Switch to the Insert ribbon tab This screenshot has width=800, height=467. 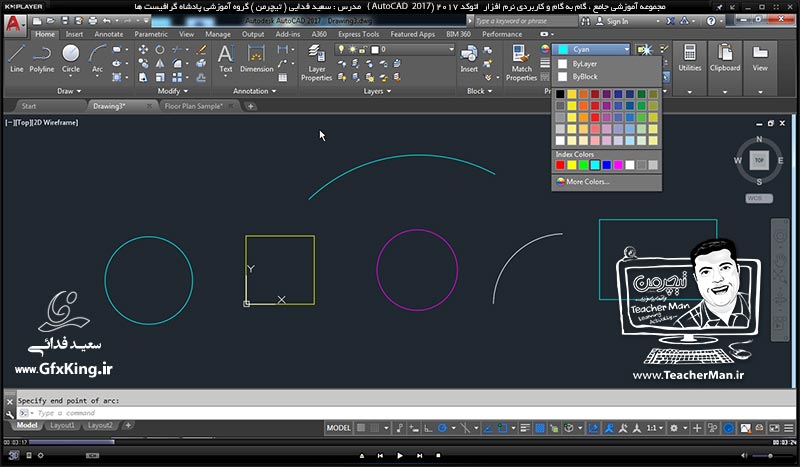pyautogui.click(x=74, y=34)
